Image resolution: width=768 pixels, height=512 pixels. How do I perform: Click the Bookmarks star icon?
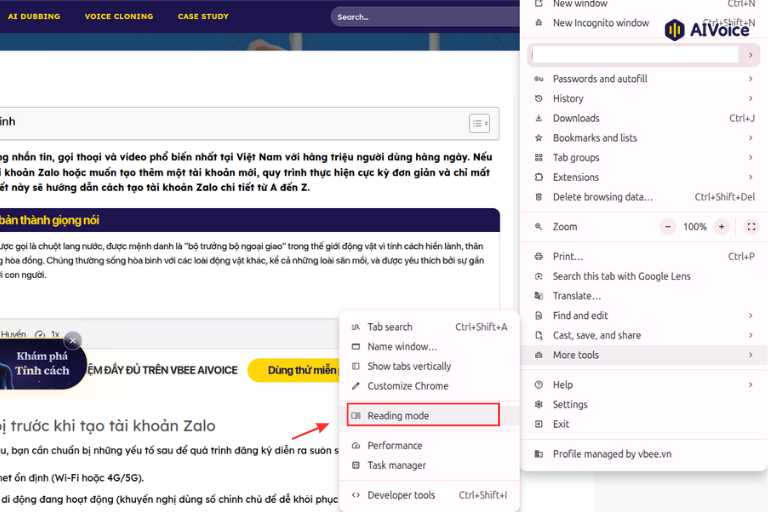539,138
